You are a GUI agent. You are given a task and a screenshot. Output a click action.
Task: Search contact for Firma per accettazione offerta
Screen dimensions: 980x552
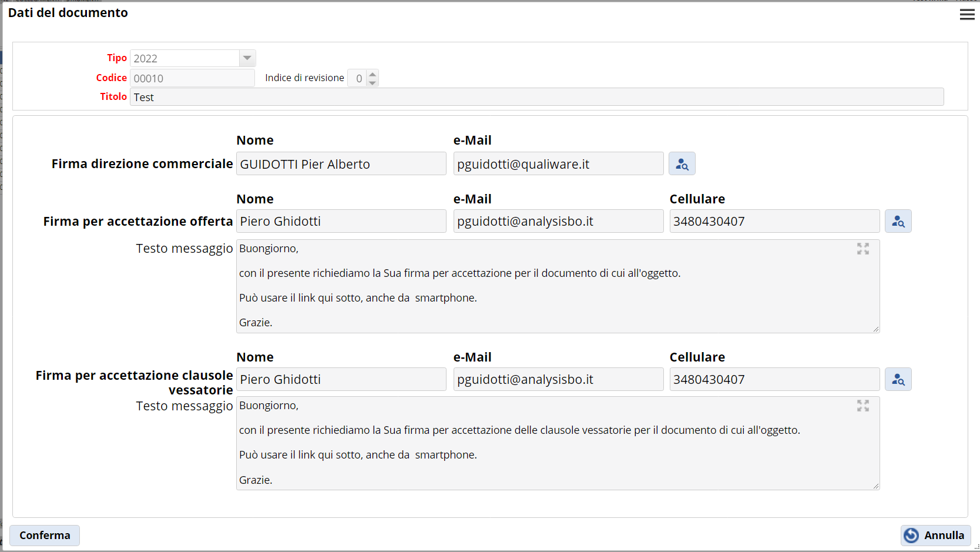click(898, 222)
